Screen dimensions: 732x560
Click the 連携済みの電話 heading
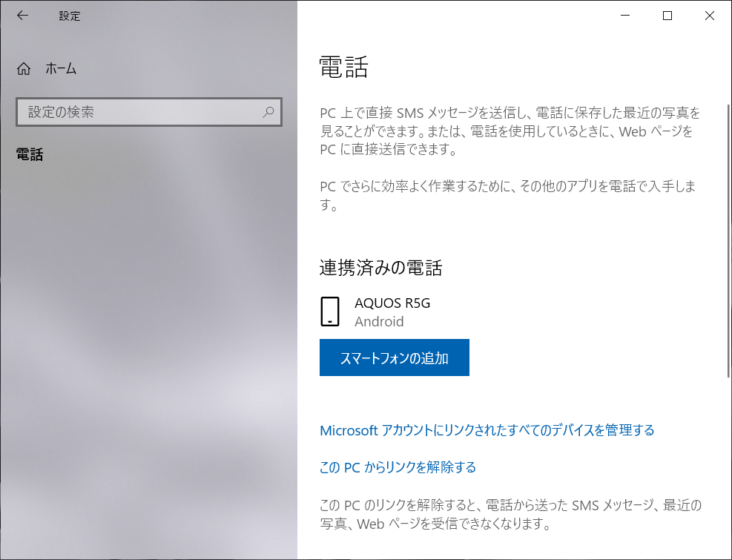pos(380,268)
